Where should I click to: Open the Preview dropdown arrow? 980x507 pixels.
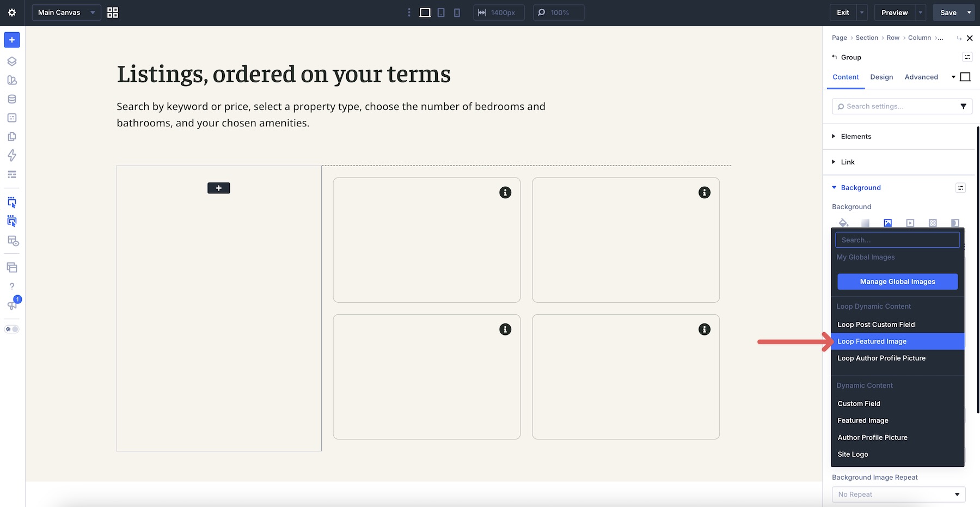click(921, 13)
